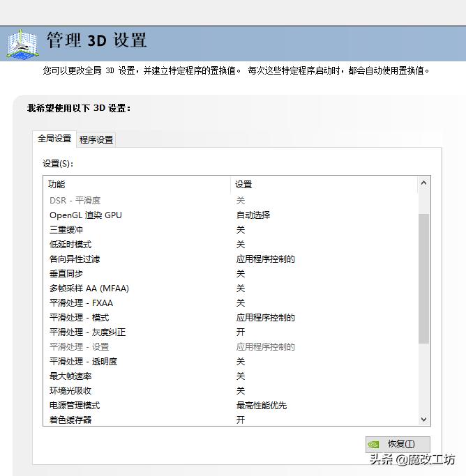Open the 关 value for 最大帧速率
The width and height of the screenshot is (466, 476).
point(241,376)
